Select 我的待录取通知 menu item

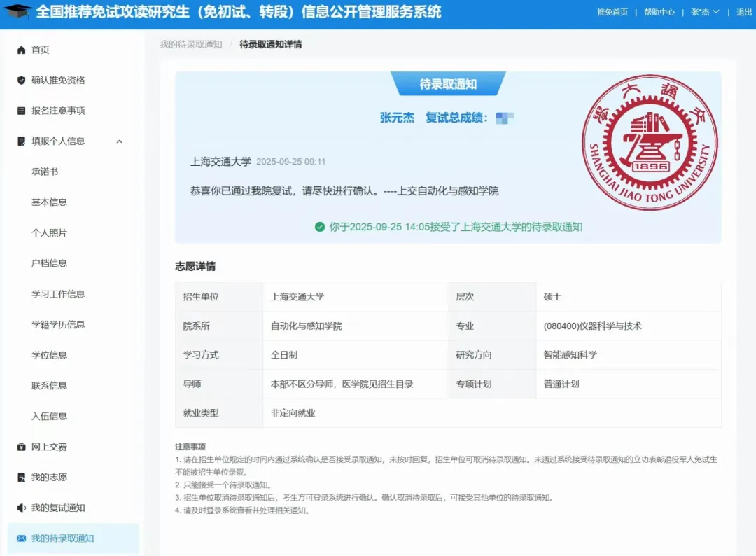[73, 538]
